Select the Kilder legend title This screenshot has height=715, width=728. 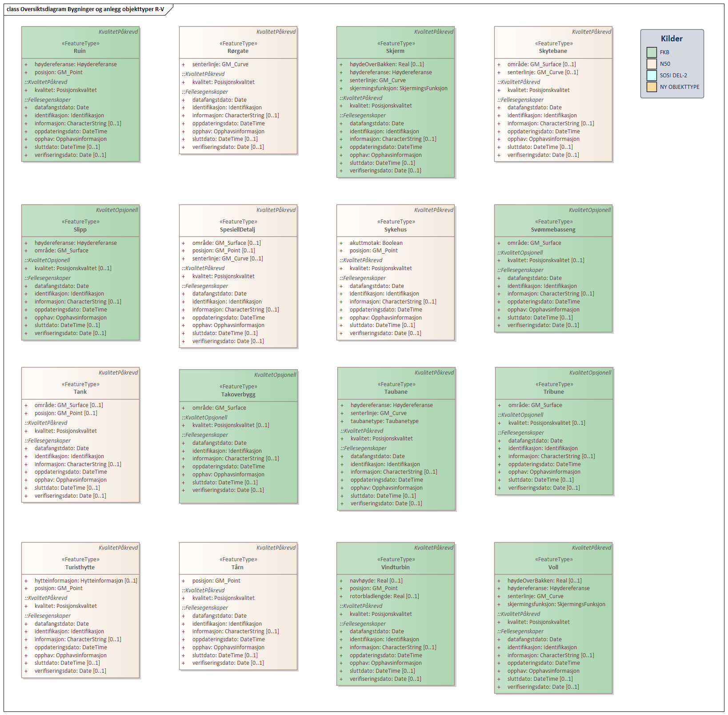click(672, 39)
